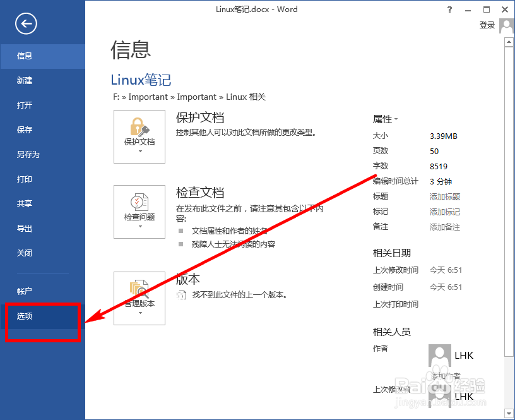
Task: Click the scrollbar down arrow
Action: pos(509,413)
